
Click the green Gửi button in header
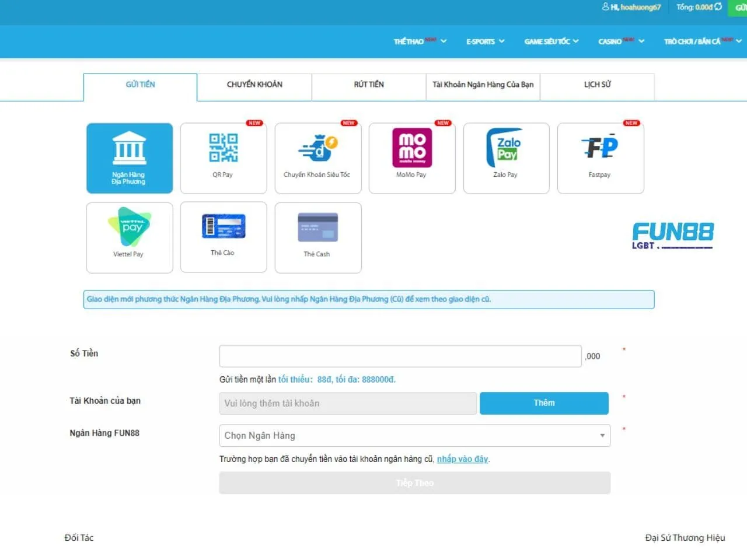pyautogui.click(x=739, y=8)
